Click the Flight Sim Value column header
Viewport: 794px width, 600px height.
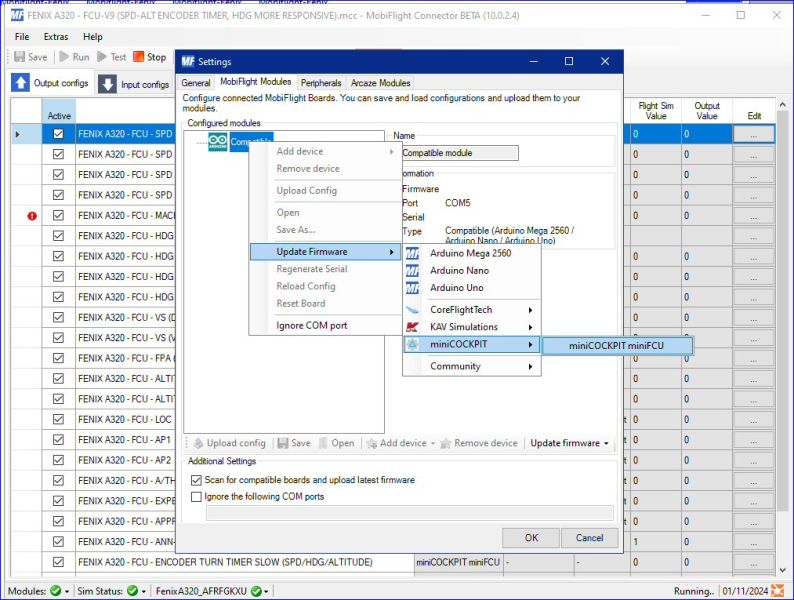click(656, 110)
